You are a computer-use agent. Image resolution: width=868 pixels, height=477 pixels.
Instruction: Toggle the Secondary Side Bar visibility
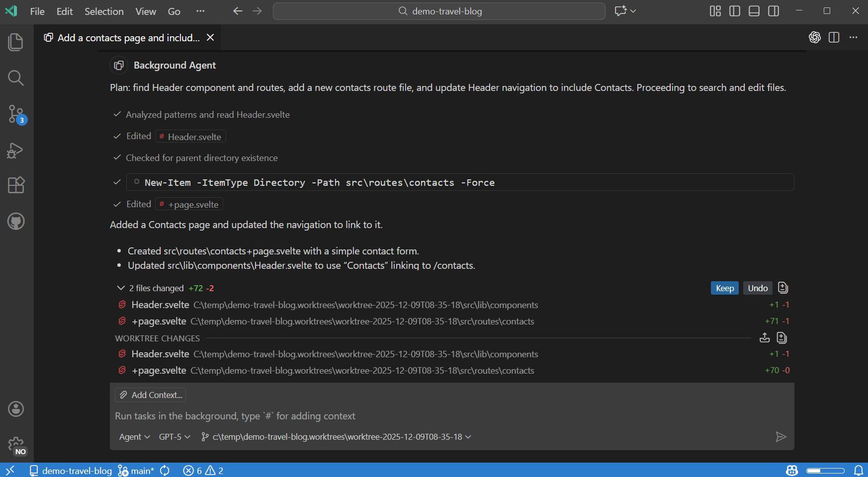(x=773, y=10)
